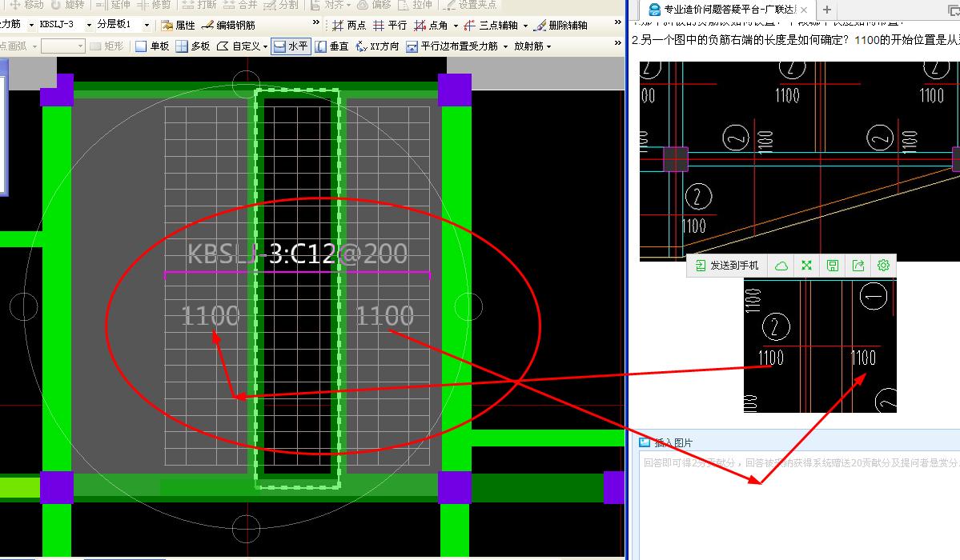Click the 打断 (Break) tool
Image resolution: width=960 pixels, height=560 pixels.
(199, 5)
